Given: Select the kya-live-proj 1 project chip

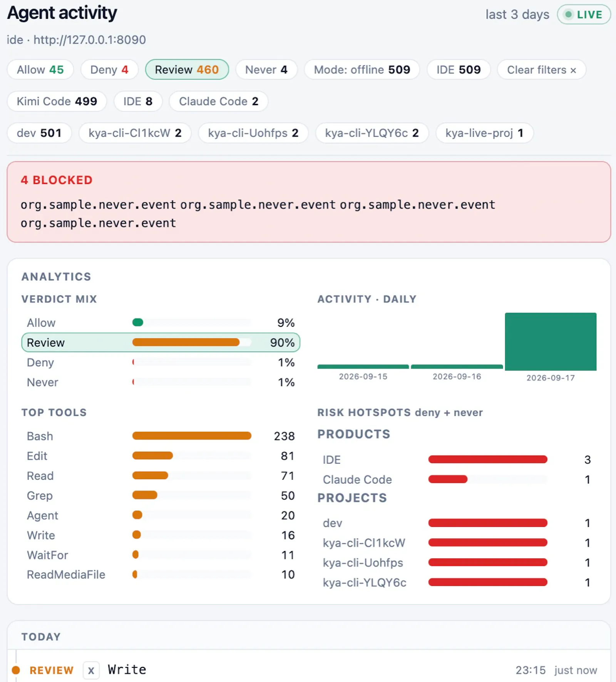Looking at the screenshot, I should [484, 133].
